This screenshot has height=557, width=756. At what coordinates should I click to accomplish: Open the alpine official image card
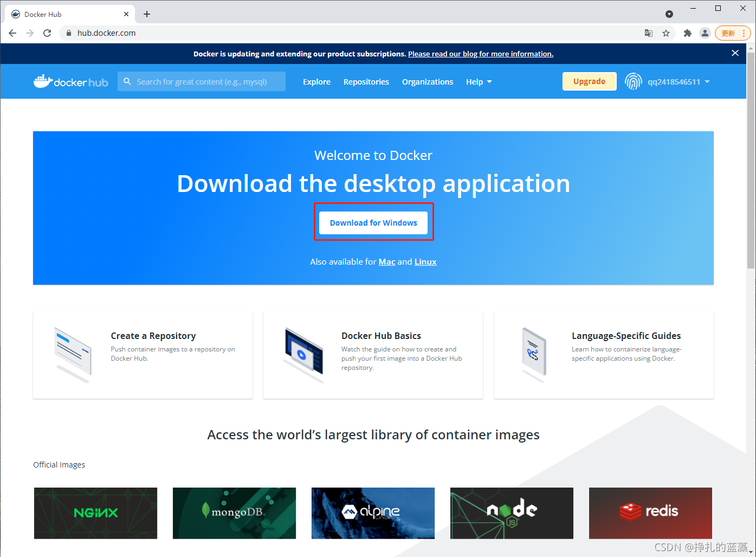click(373, 513)
